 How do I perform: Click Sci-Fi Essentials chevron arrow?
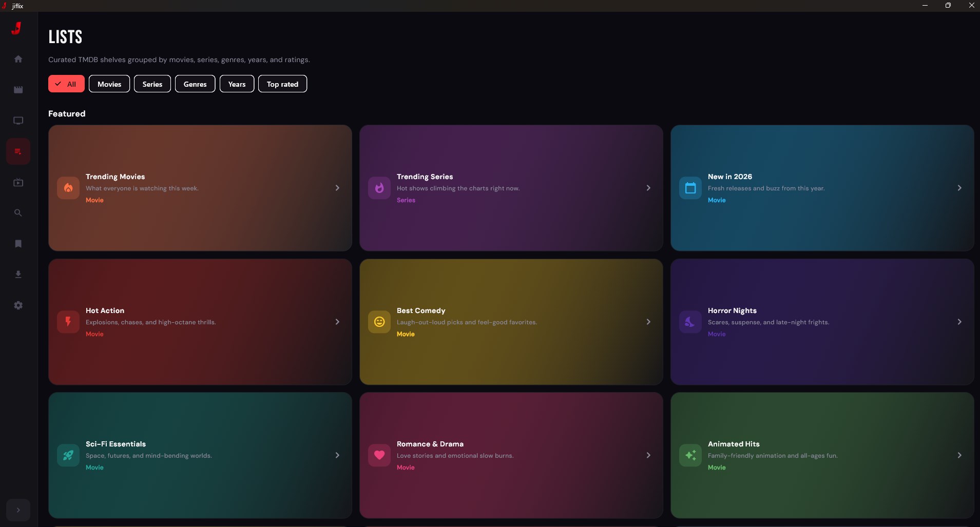point(337,455)
